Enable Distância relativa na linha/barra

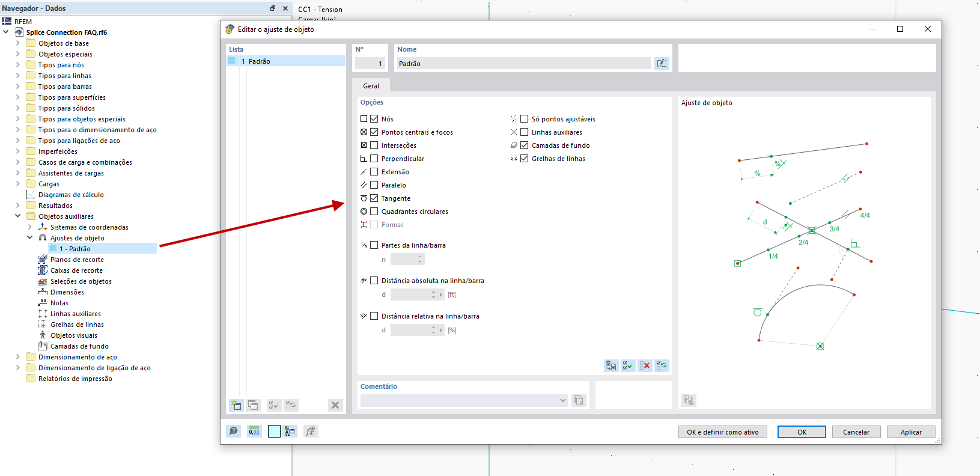coord(374,316)
